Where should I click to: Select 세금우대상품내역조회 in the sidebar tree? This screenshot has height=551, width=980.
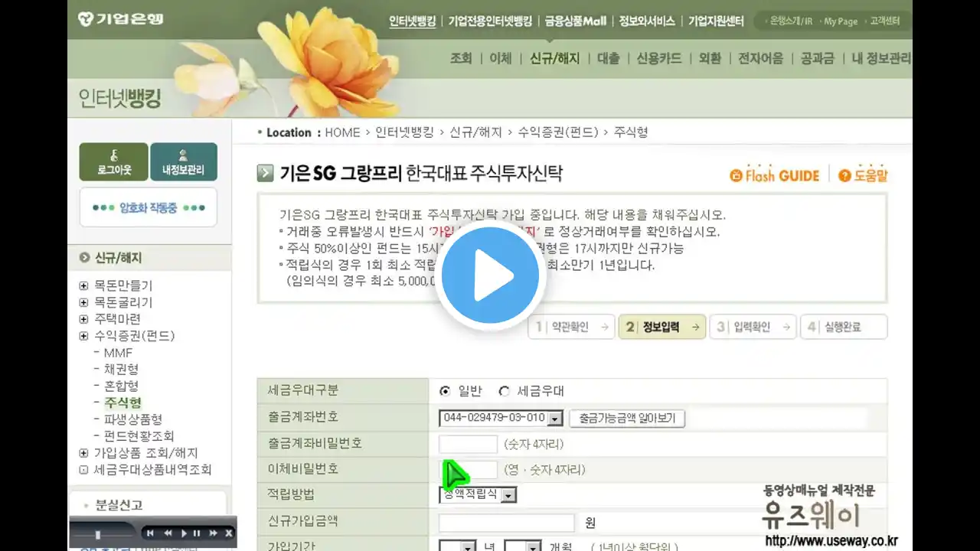point(152,470)
